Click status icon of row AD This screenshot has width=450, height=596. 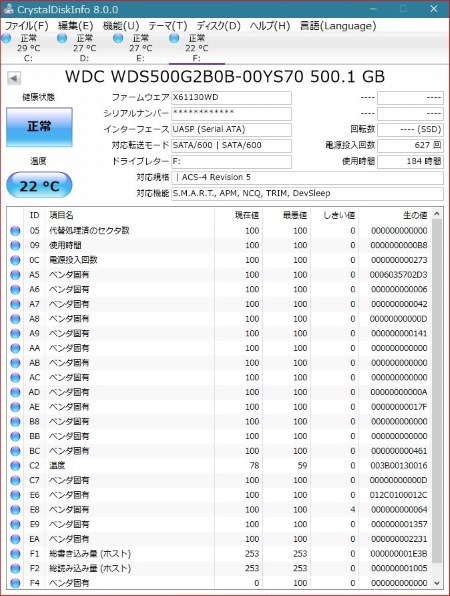(15, 392)
